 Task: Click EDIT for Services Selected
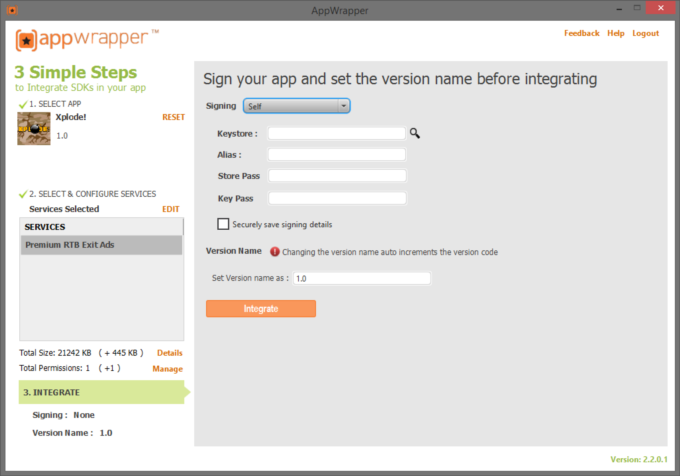tap(170, 209)
